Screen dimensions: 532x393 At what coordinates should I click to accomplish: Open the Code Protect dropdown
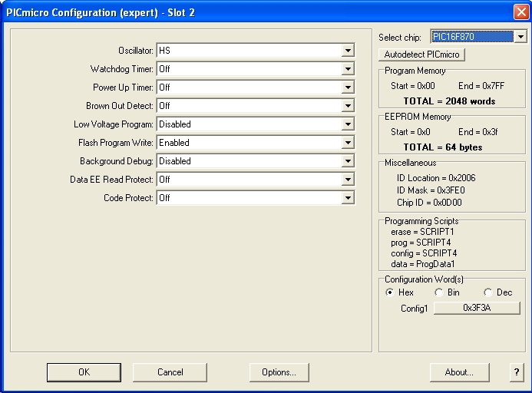pos(256,198)
